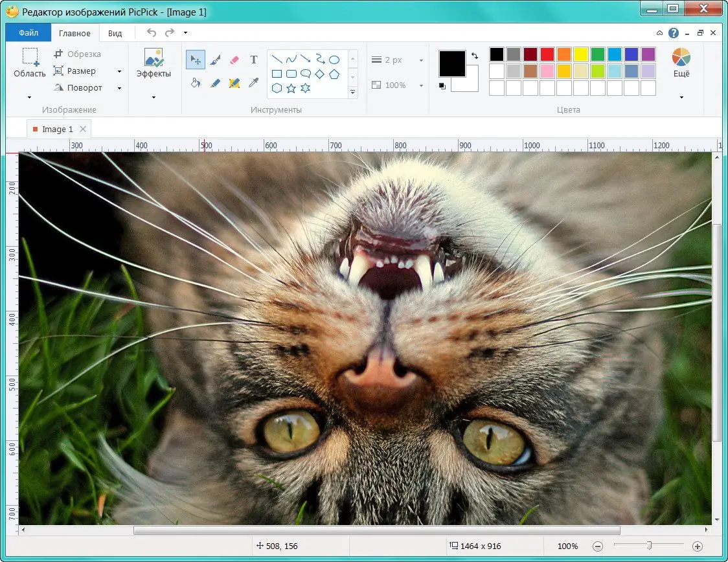The height and width of the screenshot is (562, 728).
Task: Select the Image 1 document tab
Action: 58,129
